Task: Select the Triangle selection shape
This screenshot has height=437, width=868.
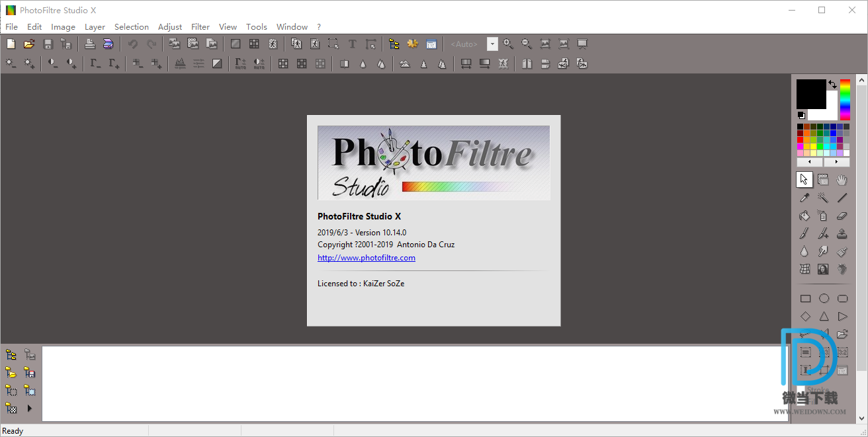Action: point(824,317)
